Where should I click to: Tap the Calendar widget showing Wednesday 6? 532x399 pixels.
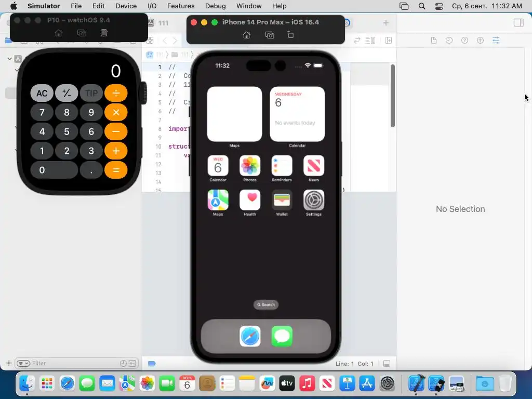click(x=297, y=114)
